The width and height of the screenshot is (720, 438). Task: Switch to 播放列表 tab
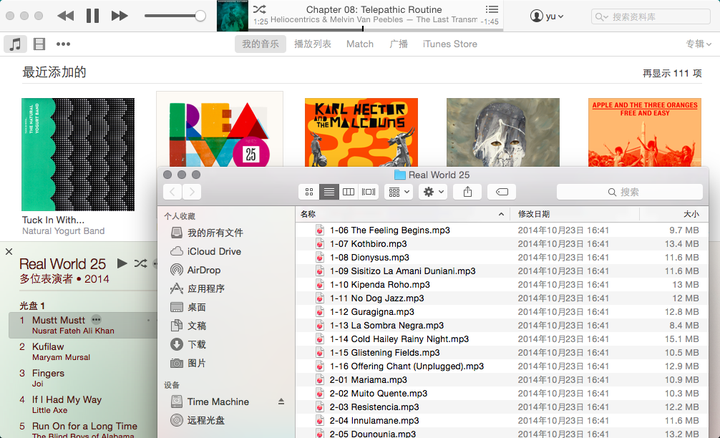click(313, 44)
